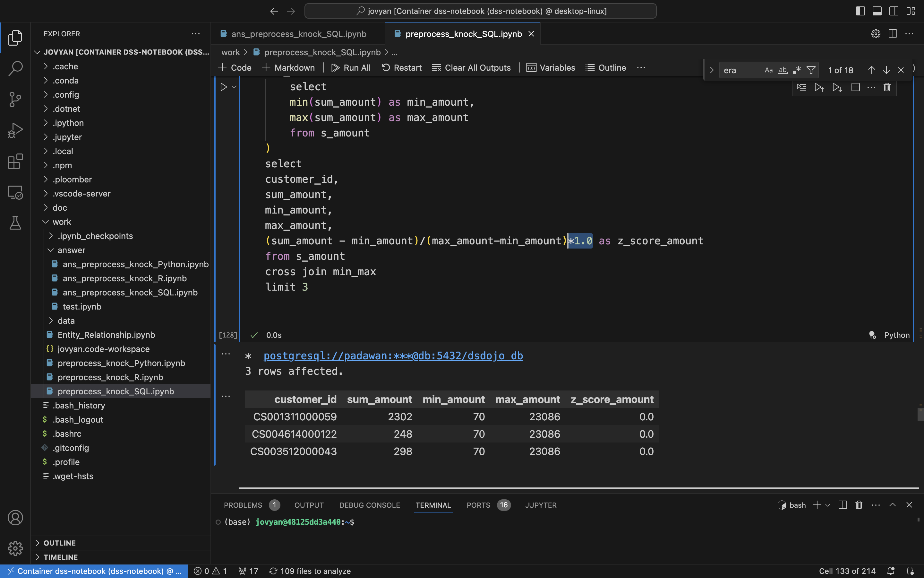The image size is (924, 578).
Task: Kill the bash terminal with trash icon
Action: point(859,505)
